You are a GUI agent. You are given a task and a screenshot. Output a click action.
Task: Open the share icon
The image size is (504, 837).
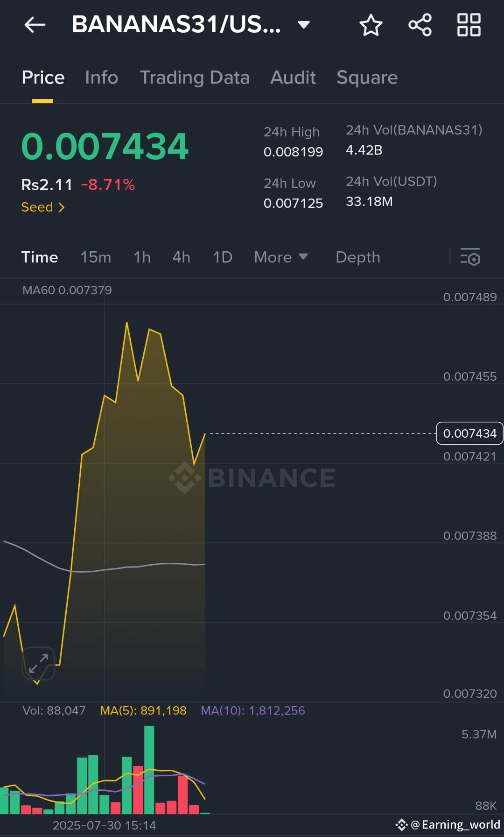pos(420,25)
